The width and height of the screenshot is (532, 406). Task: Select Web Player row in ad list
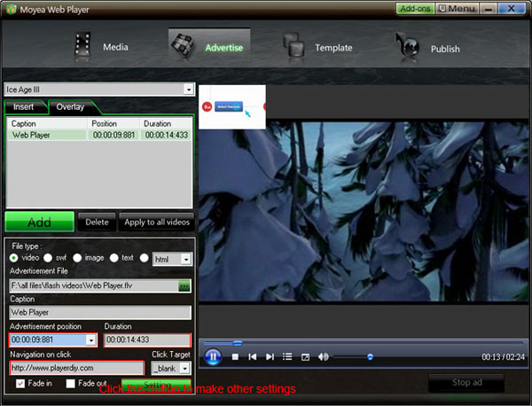tap(99, 135)
